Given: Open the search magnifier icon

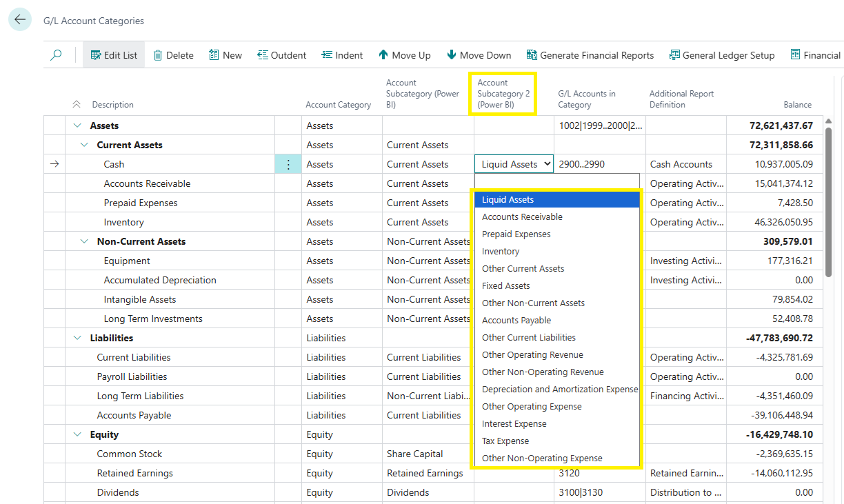Looking at the screenshot, I should coord(56,55).
